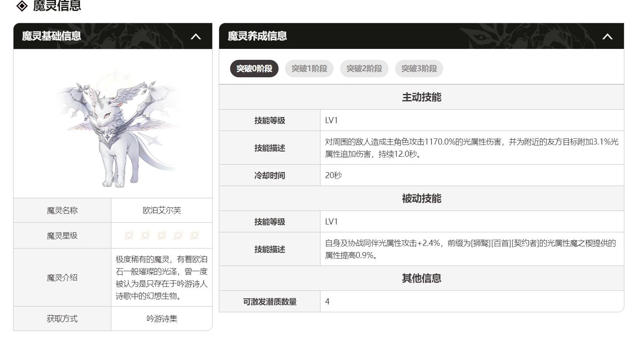Show the 突破3阶段 stage info
Image resolution: width=644 pixels, height=345 pixels.
tap(419, 69)
